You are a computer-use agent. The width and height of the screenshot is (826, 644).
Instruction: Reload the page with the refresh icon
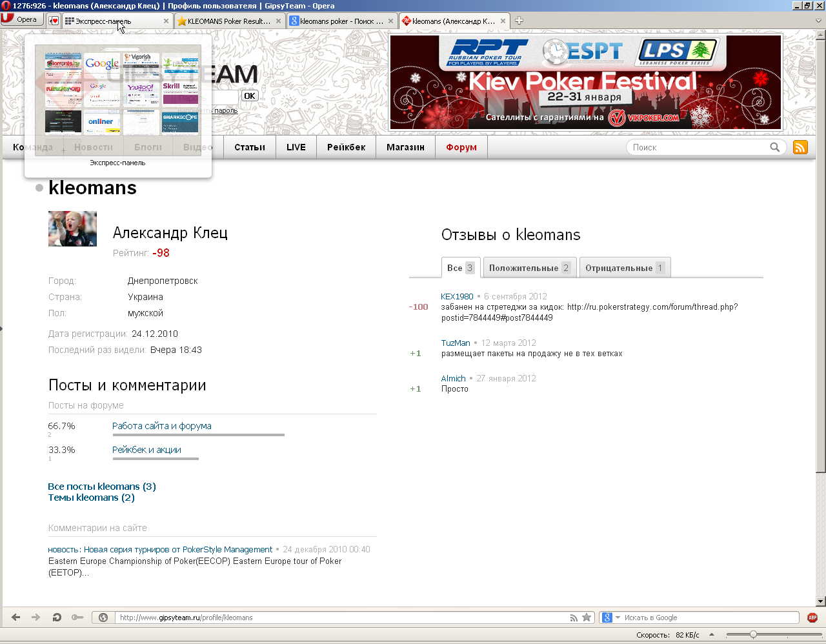57,618
